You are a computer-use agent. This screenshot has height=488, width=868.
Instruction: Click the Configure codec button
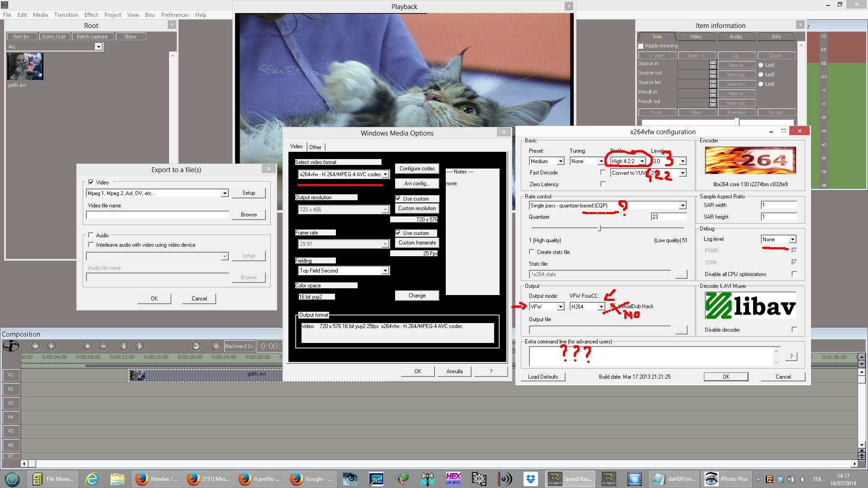(417, 169)
